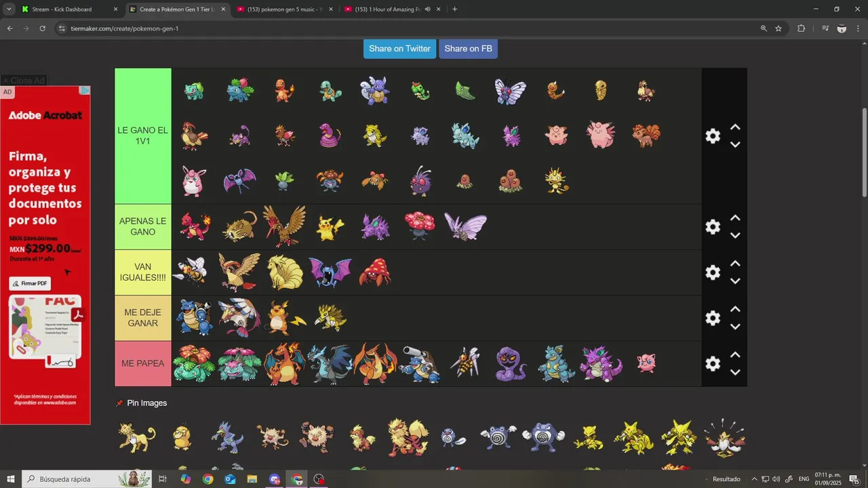The width and height of the screenshot is (868, 488).
Task: Open settings gear for ME PAPEA tier
Action: [713, 364]
